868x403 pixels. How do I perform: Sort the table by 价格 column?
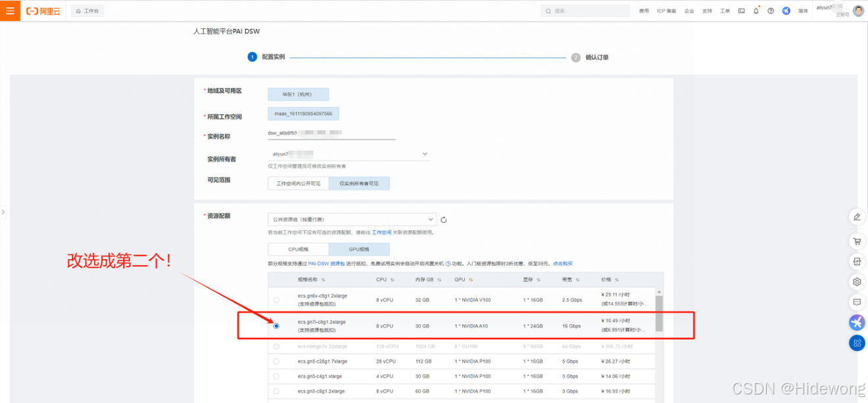[616, 279]
